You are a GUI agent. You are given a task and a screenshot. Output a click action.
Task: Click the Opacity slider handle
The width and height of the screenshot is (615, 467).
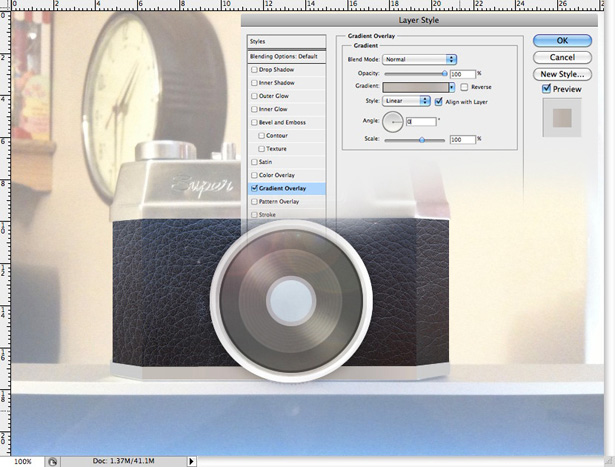(444, 73)
